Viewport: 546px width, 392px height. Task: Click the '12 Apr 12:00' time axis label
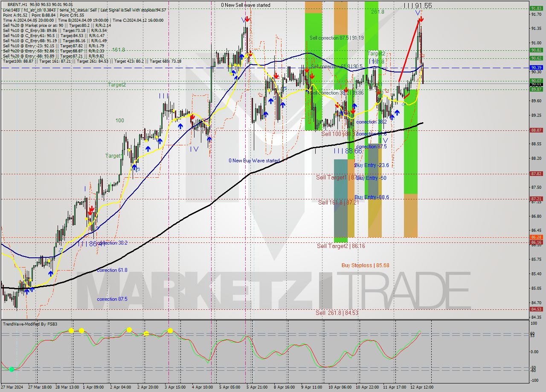click(x=421, y=387)
